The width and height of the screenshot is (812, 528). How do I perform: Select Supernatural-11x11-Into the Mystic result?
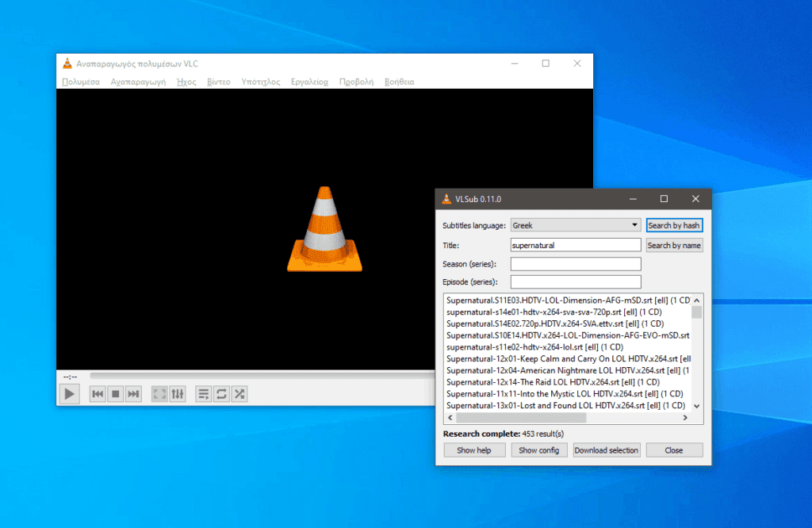[x=568, y=394]
